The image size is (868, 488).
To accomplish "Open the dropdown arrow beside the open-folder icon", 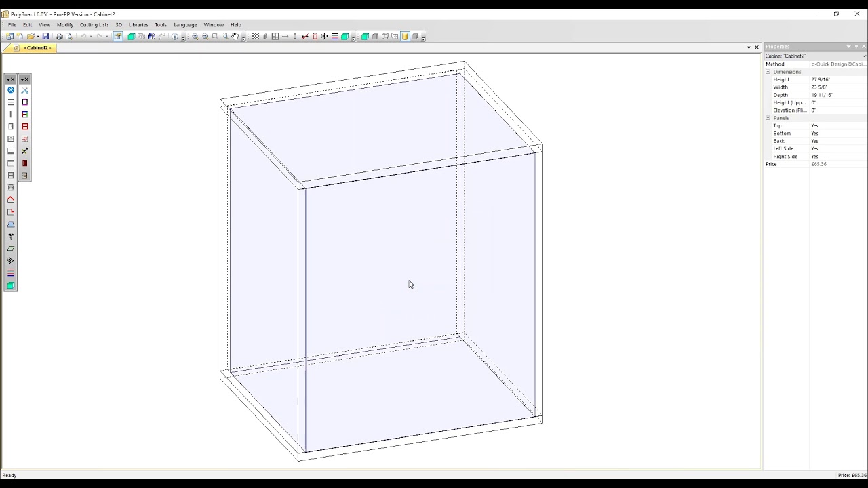I will (38, 37).
